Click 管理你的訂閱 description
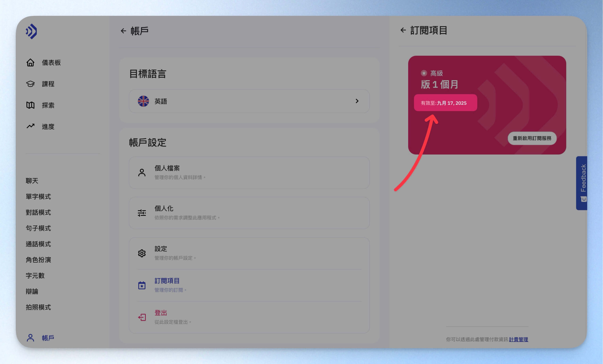 pos(171,290)
